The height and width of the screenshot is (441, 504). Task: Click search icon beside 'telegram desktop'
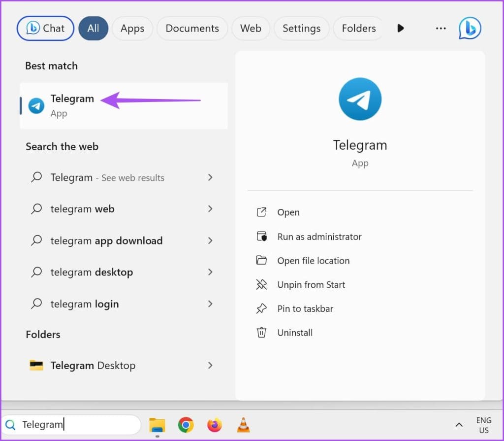[36, 271]
